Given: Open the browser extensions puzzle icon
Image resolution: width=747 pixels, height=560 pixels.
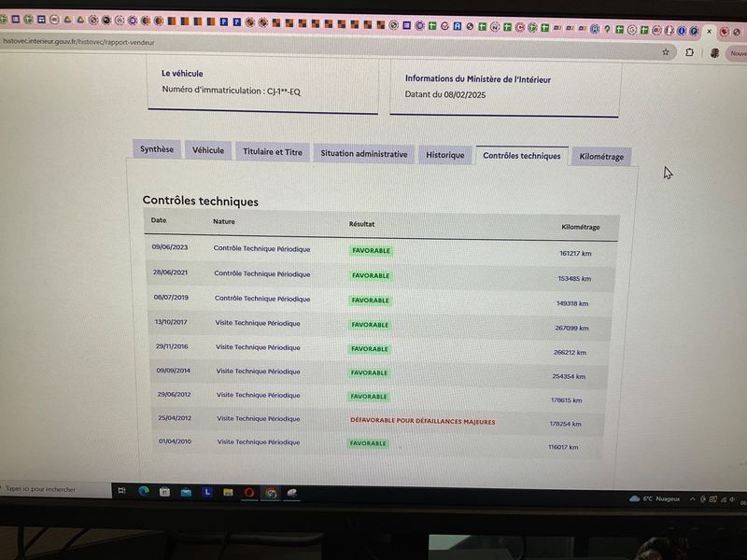Looking at the screenshot, I should point(689,52).
